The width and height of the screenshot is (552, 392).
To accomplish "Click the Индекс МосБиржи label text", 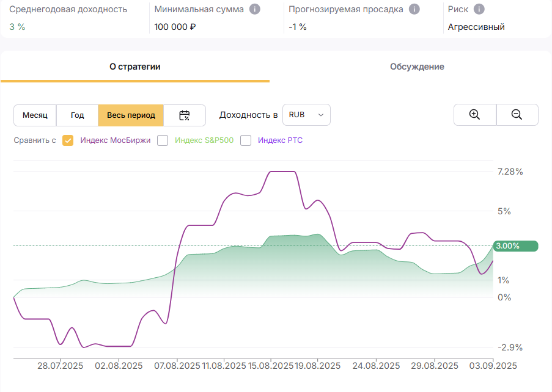I will tap(116, 140).
